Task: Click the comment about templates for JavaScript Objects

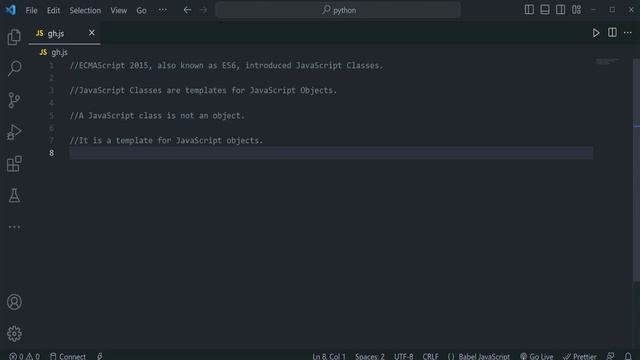Action: pyautogui.click(x=203, y=90)
